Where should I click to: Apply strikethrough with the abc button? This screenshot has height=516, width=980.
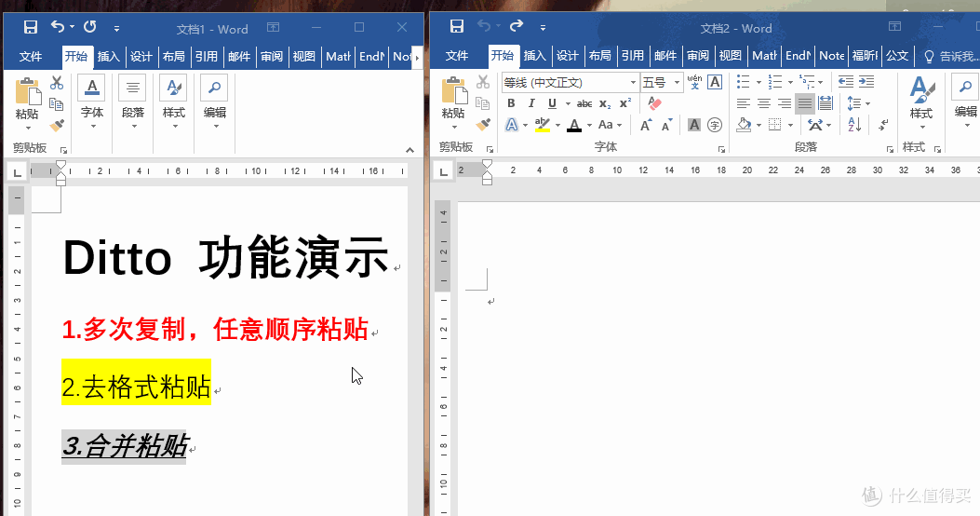584,103
